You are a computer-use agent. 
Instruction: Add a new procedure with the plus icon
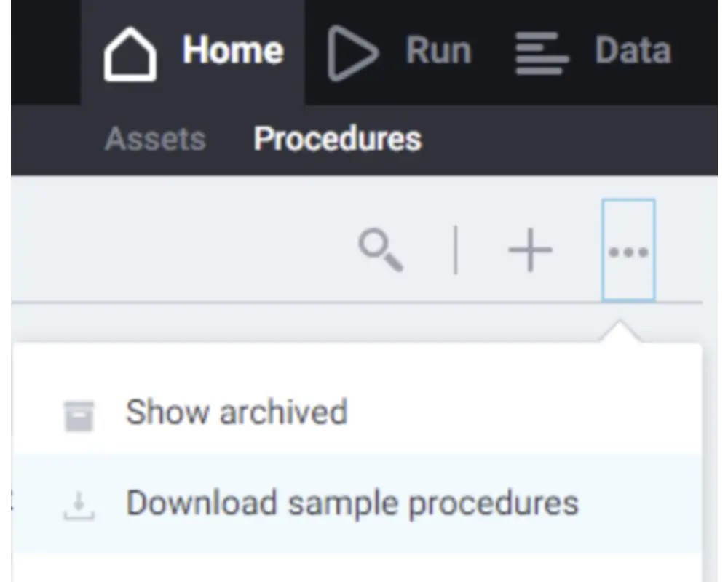[530, 250]
